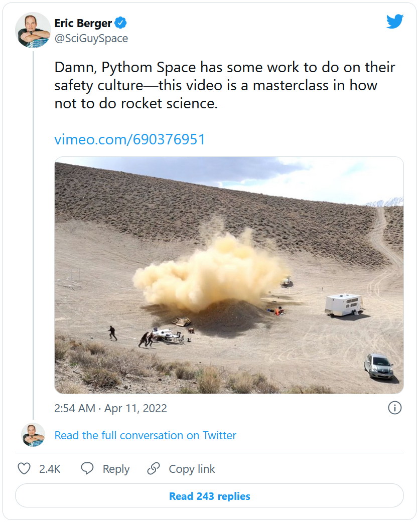The image size is (420, 524).
Task: Click the reply speech bubble icon
Action: (x=87, y=469)
